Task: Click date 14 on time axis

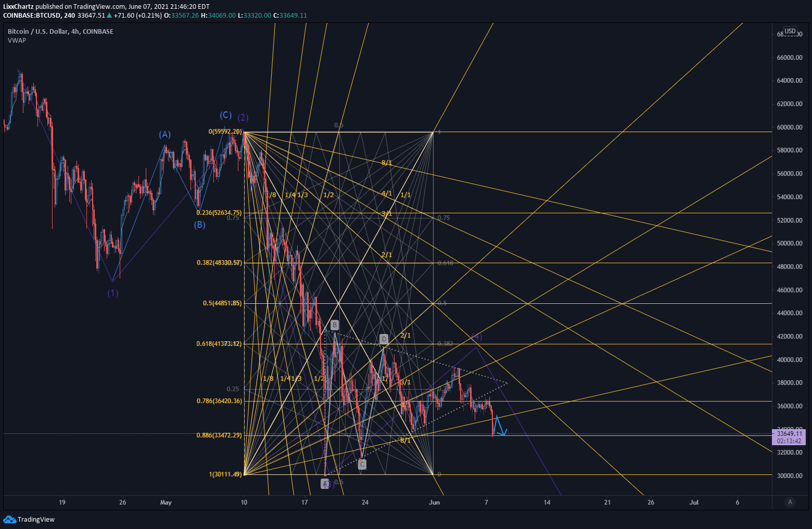Action: point(547,502)
